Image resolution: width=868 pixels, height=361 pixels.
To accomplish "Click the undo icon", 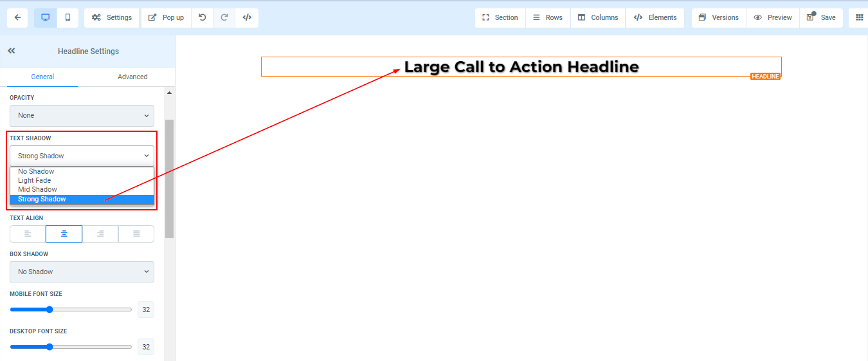I will [x=203, y=17].
